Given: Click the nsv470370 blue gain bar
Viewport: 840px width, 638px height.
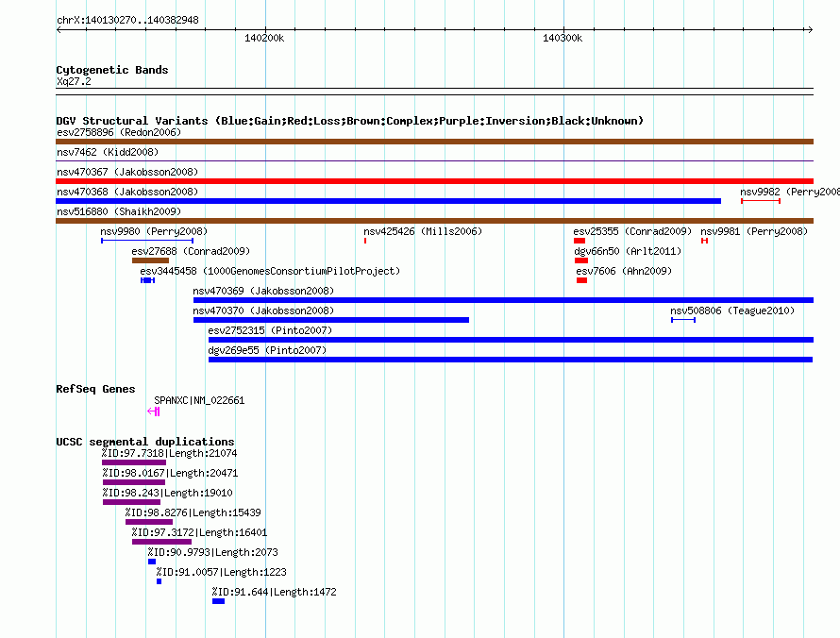Looking at the screenshot, I should pos(331,320).
